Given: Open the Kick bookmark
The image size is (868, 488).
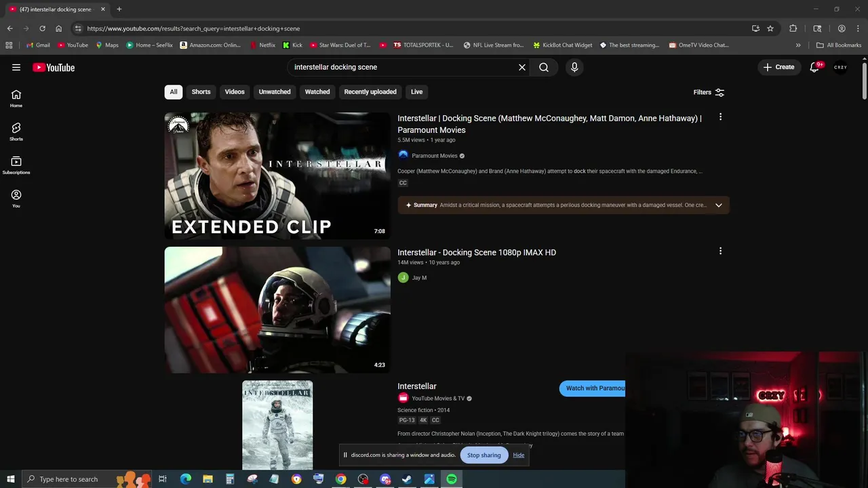Looking at the screenshot, I should 292,45.
